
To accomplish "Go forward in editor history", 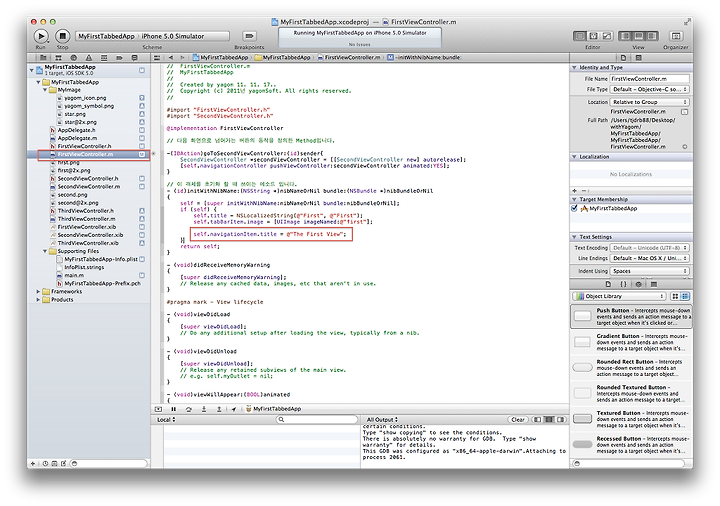I will 182,58.
